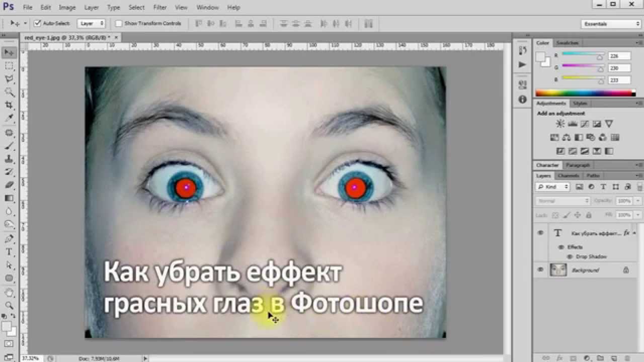Select the Eyedropper tool
The height and width of the screenshot is (362, 644).
pos(9,118)
